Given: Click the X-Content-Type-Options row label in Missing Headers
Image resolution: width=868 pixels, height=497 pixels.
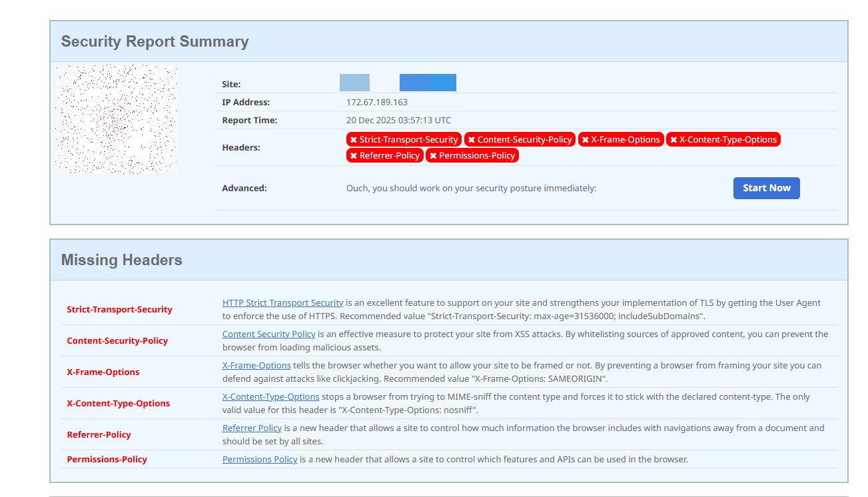Looking at the screenshot, I should [119, 403].
